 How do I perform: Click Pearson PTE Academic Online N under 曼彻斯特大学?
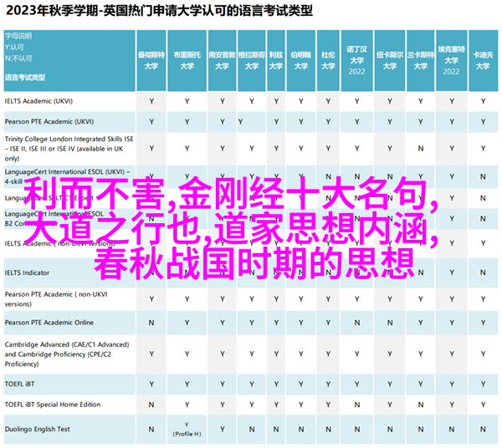point(151,323)
